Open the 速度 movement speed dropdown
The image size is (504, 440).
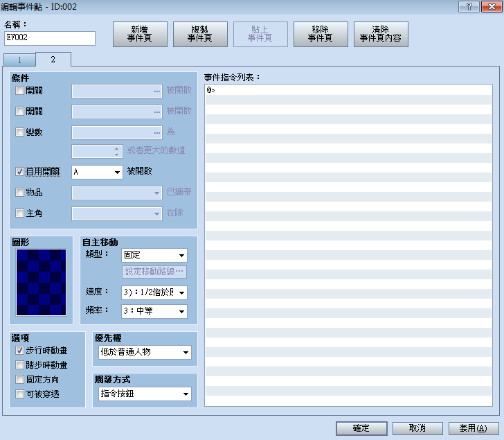coord(154,292)
